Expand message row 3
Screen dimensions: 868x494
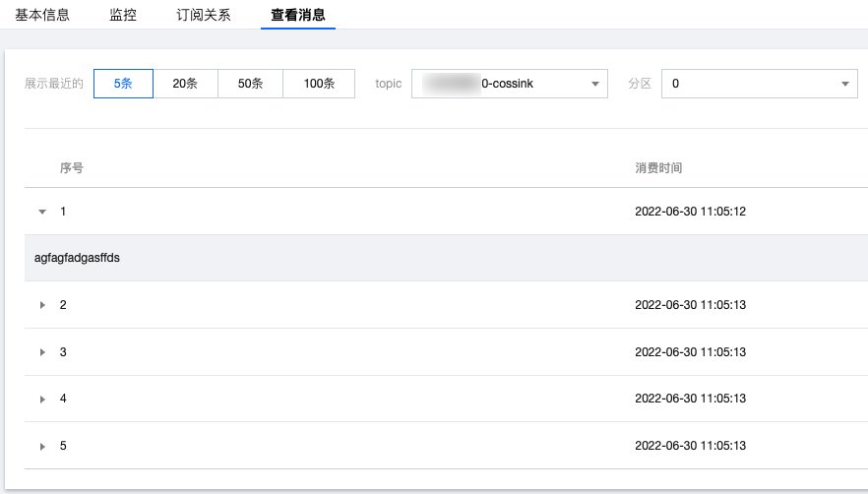pos(42,352)
